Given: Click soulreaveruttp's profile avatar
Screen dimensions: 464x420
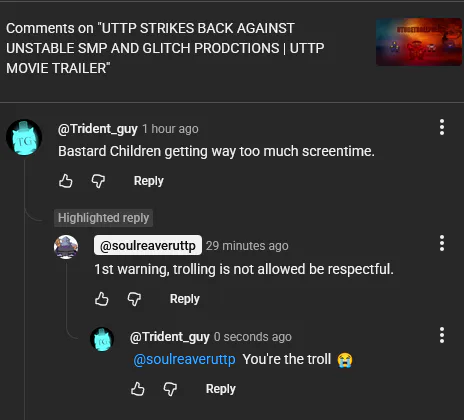Looking at the screenshot, I should [x=66, y=247].
